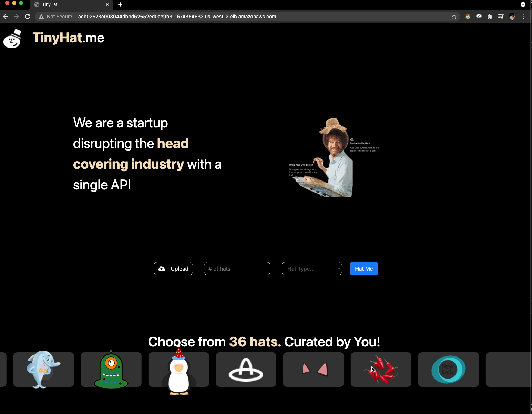This screenshot has width=532, height=414.
Task: Open a new browser tab
Action: [120, 4]
